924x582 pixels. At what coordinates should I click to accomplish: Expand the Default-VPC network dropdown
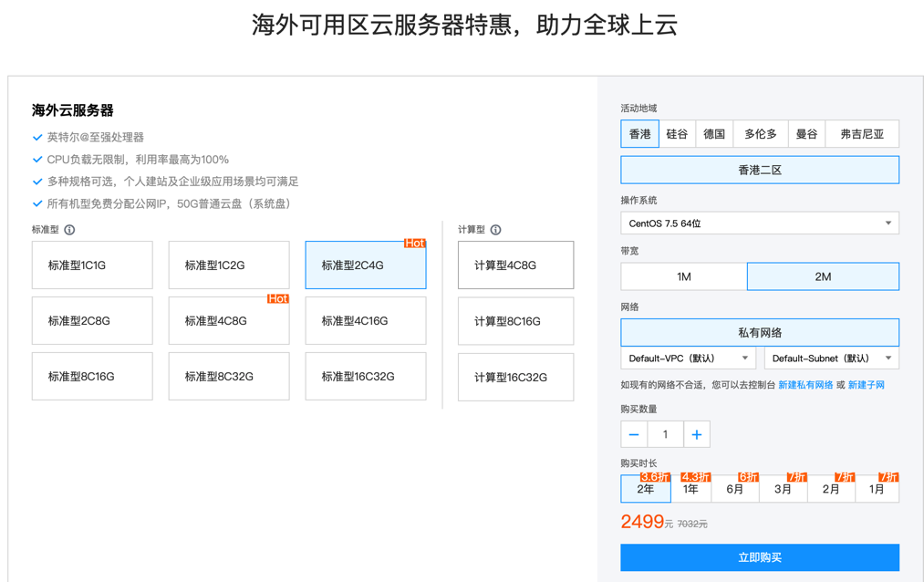[x=689, y=359]
